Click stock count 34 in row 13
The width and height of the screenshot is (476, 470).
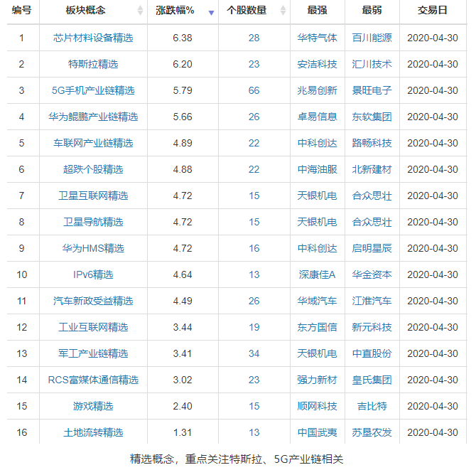(254, 353)
